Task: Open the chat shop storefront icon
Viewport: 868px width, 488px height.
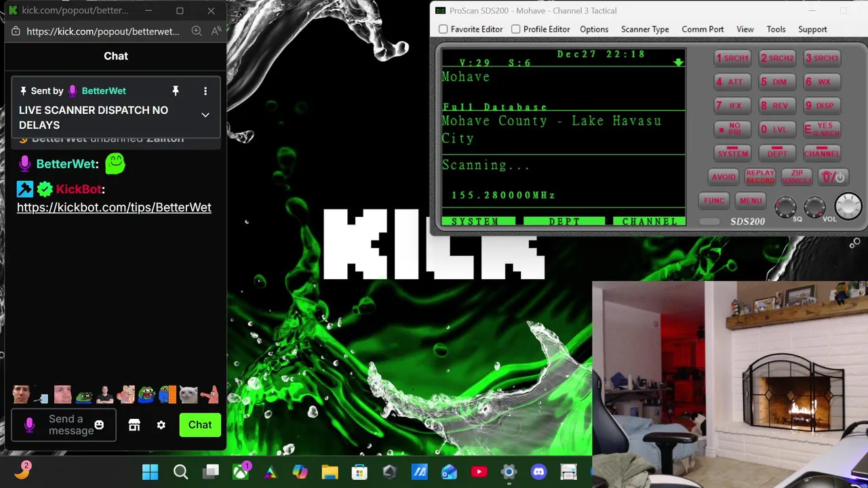Action: pyautogui.click(x=134, y=425)
